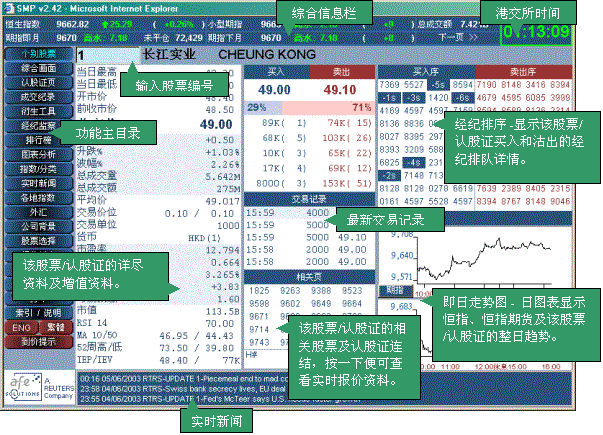Click the 买入序 broker queue header
This screenshot has width=603, height=435.
pos(426,72)
